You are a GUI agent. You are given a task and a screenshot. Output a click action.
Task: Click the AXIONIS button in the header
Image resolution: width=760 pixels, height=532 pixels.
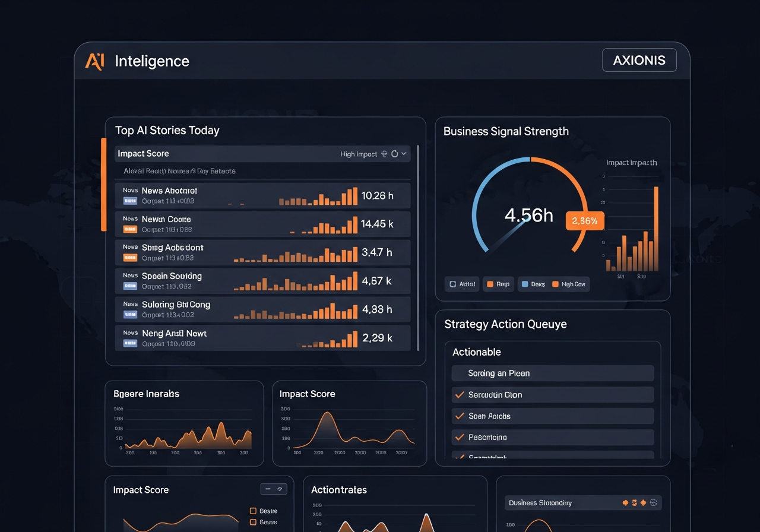pyautogui.click(x=639, y=60)
